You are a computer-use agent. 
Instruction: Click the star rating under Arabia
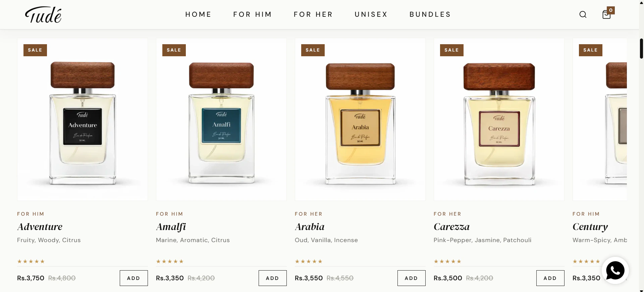(x=309, y=261)
